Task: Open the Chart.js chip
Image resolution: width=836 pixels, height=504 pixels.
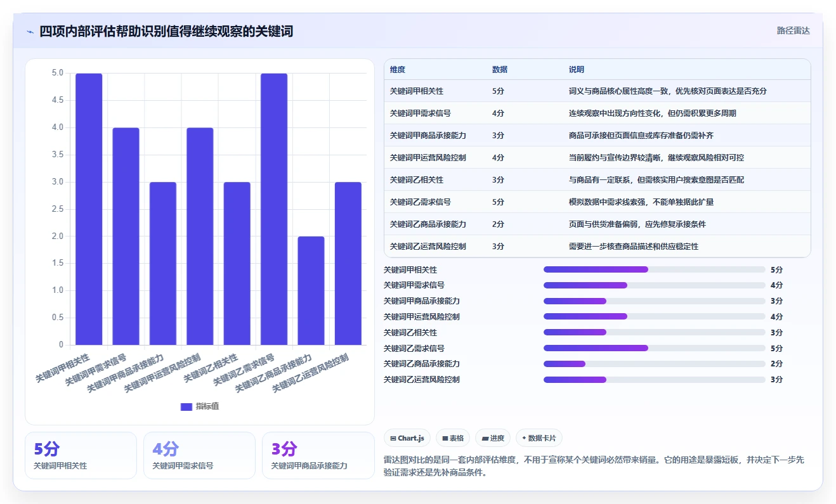Action: point(407,438)
